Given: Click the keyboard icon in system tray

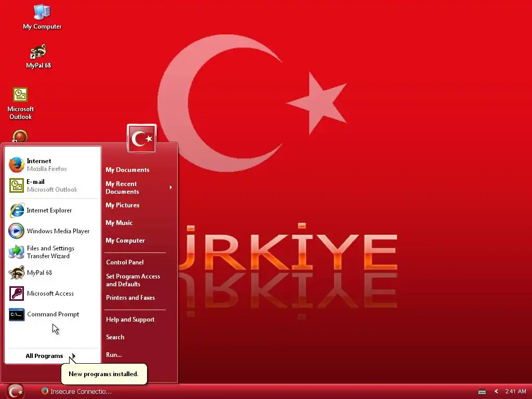Looking at the screenshot, I should 482,392.
